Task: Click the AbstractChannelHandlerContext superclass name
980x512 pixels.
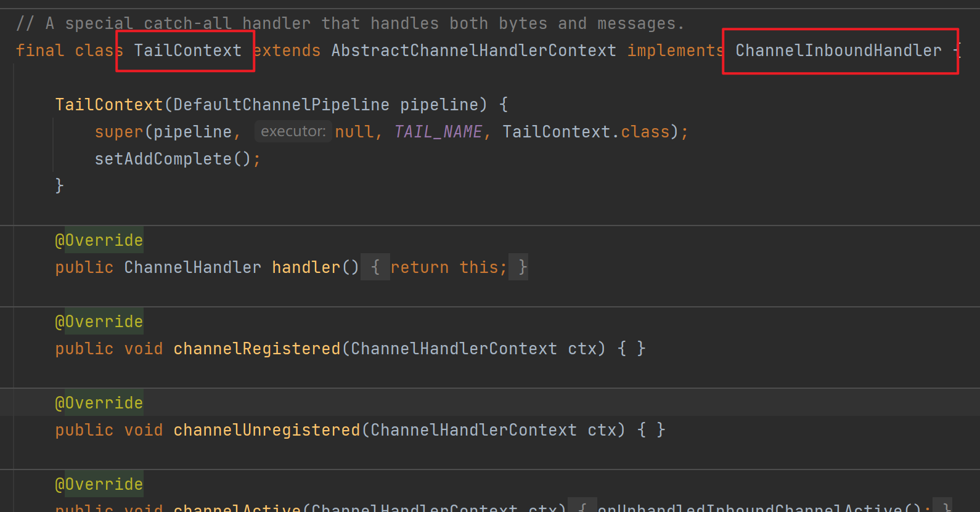Action: [473, 51]
